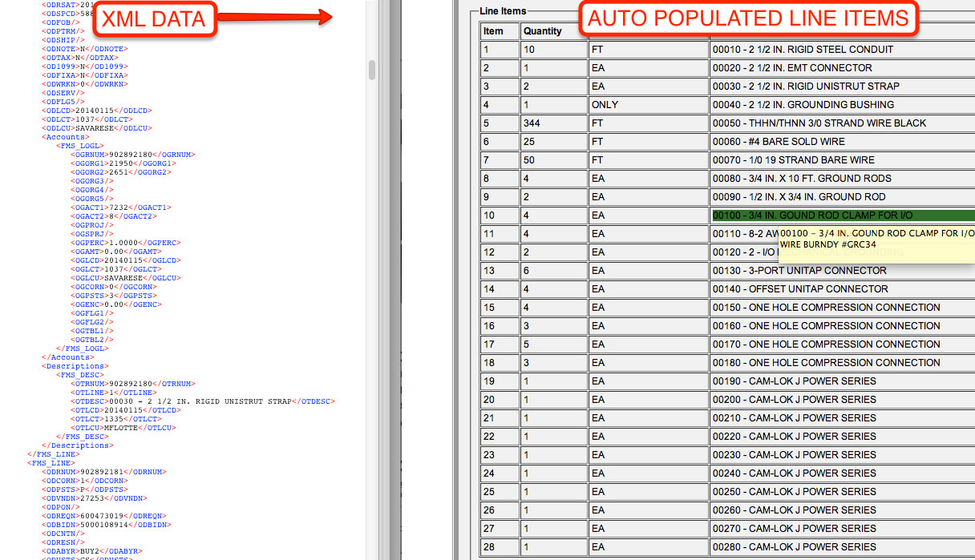Click item number 19 cell
Viewport: 975px width, 560px height.
[x=500, y=381]
